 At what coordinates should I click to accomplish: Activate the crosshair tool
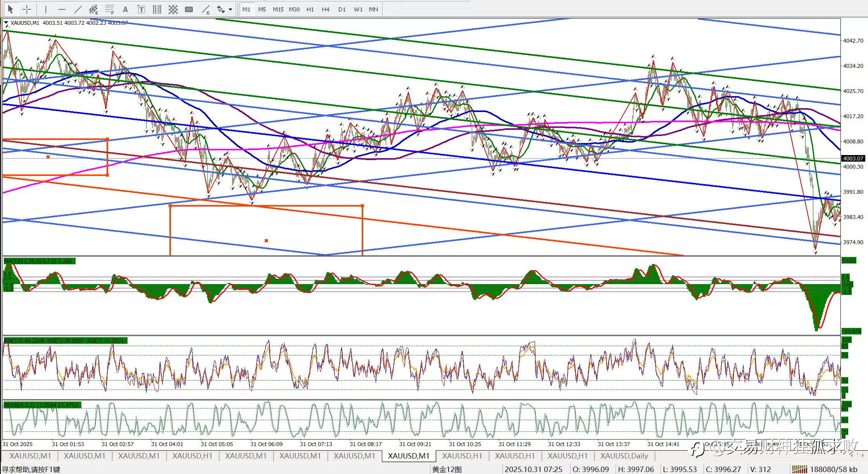(27, 9)
